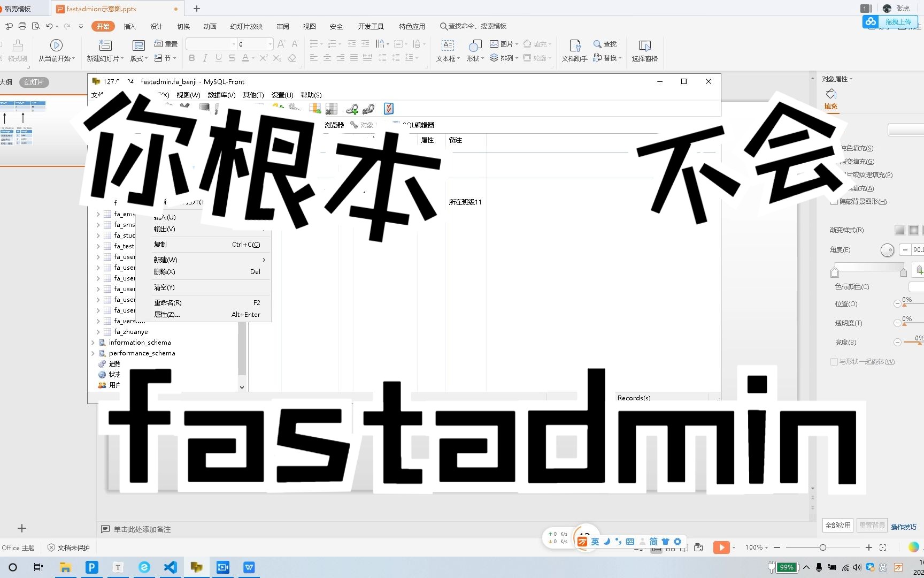Open the design (设计) ribbon tab
Viewport: 924px width, 578px height.
pos(156,26)
